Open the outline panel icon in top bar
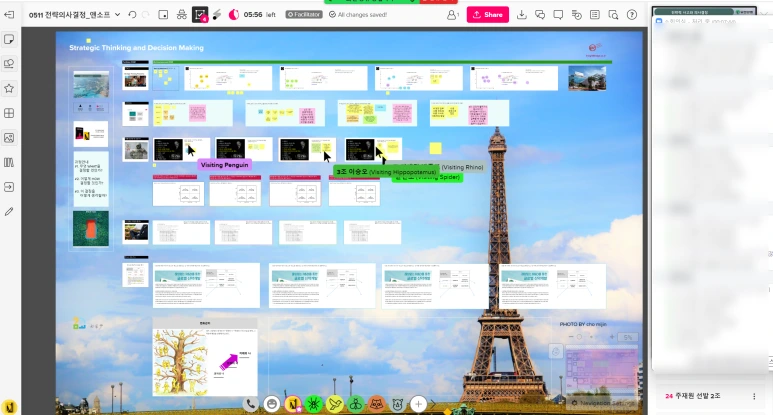Screen dimensions: 773x415 tap(163, 15)
